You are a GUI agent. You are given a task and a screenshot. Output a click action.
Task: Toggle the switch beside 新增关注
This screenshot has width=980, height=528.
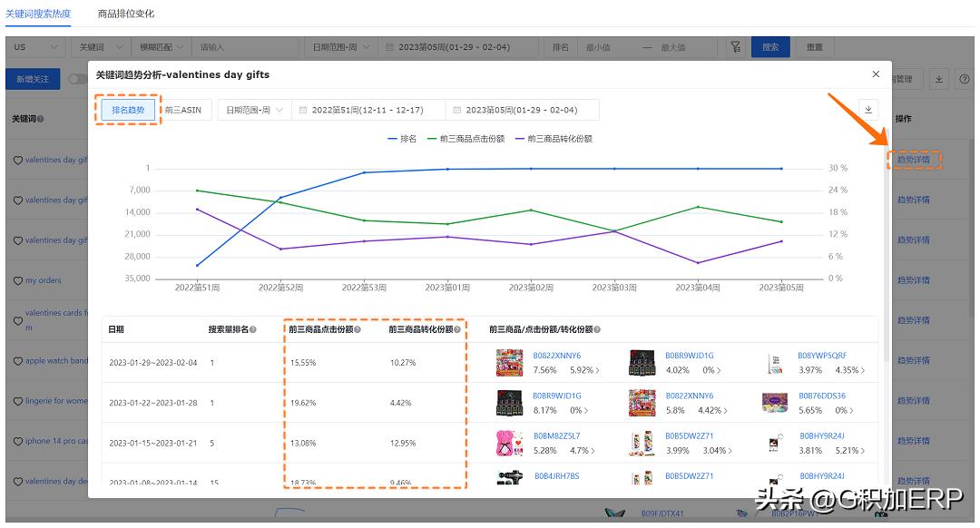[x=77, y=80]
